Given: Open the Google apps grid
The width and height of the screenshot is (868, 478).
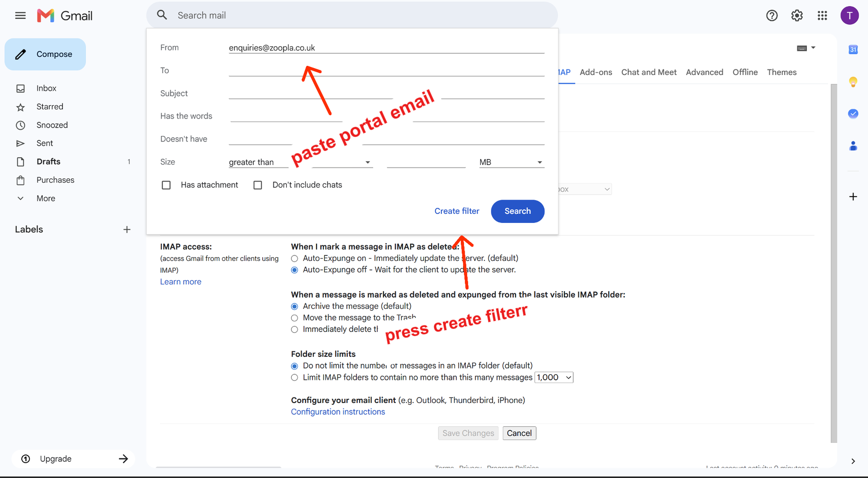Looking at the screenshot, I should click(x=822, y=15).
